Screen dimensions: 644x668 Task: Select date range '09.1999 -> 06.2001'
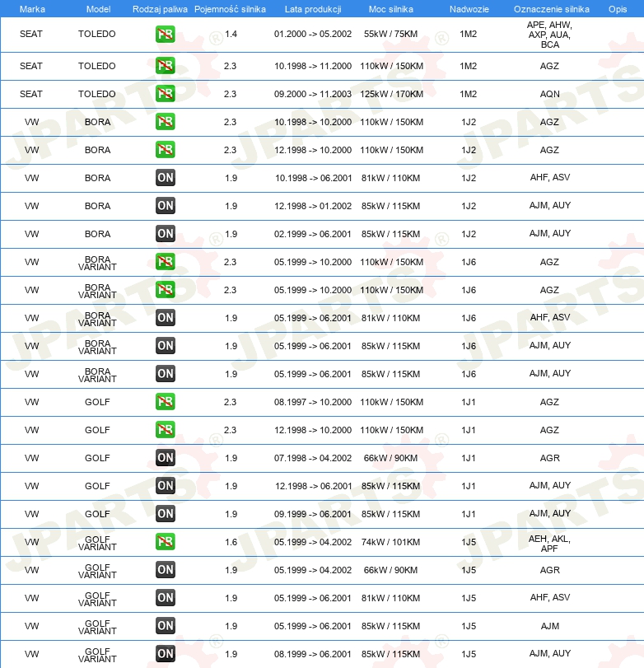(x=313, y=514)
